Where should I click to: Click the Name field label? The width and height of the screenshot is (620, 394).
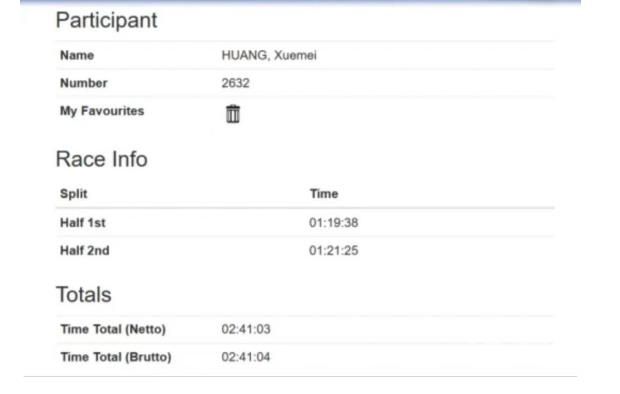tap(77, 55)
